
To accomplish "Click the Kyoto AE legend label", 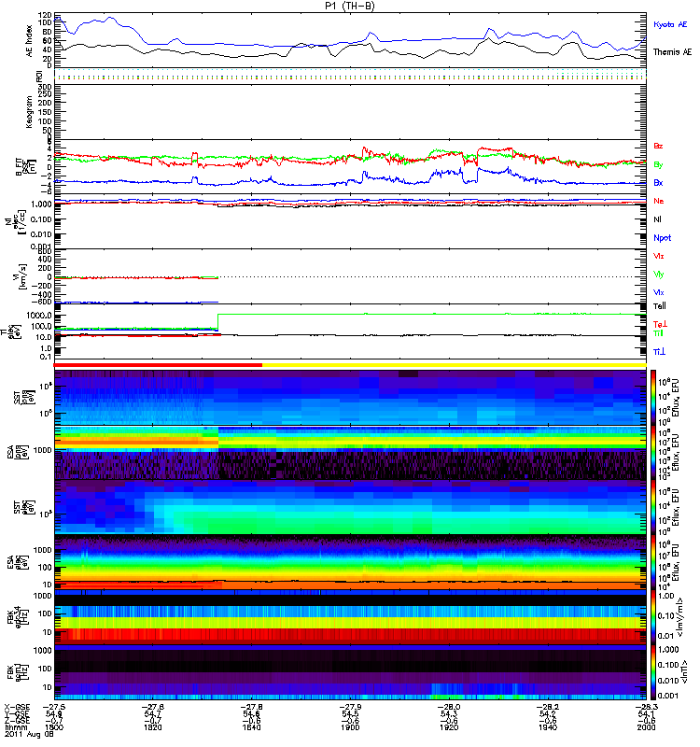I will [x=670, y=24].
